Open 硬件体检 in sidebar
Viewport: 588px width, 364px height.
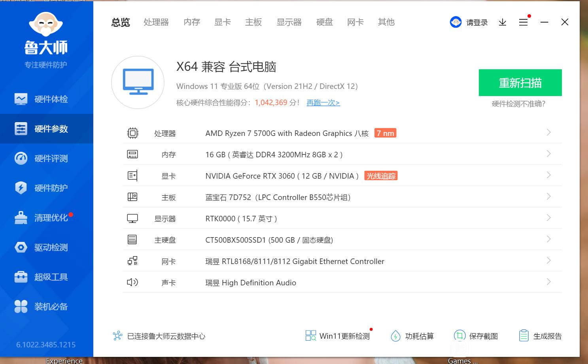pos(47,99)
